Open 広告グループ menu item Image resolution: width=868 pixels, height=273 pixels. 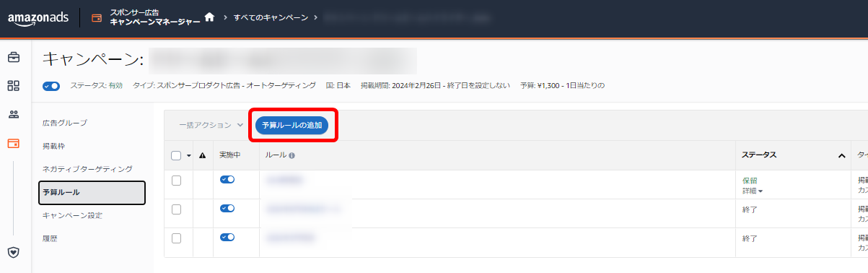coord(64,123)
